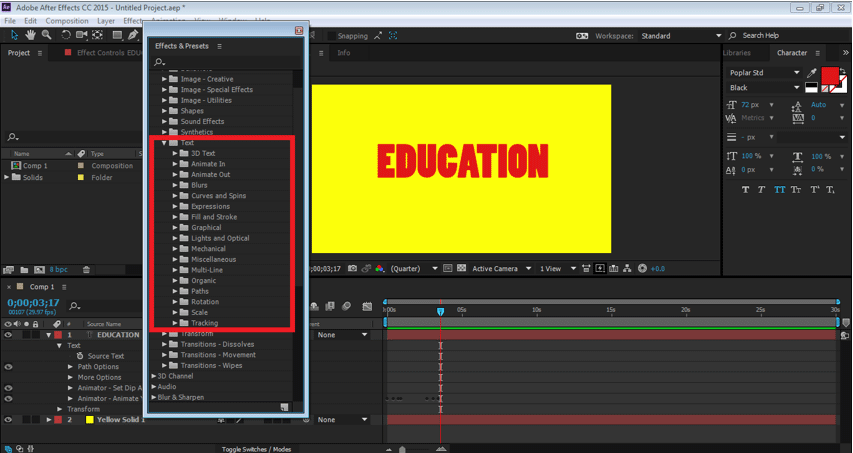Toggle visibility of Path Options property

pos(8,367)
